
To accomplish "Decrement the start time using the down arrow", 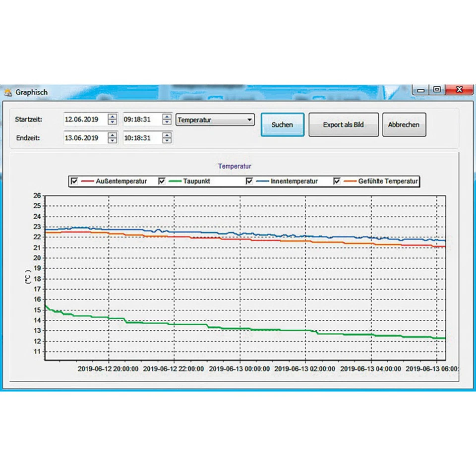I will point(167,122).
